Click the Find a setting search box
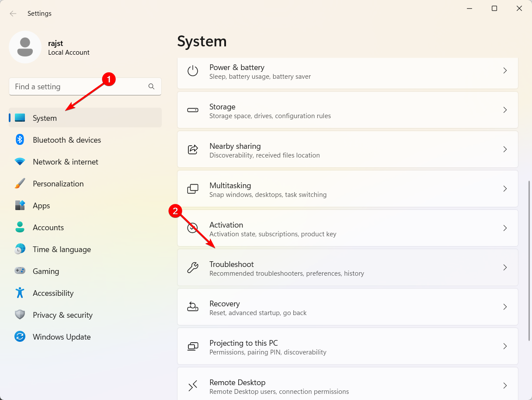Viewport: 532px width, 400px height. tap(85, 87)
